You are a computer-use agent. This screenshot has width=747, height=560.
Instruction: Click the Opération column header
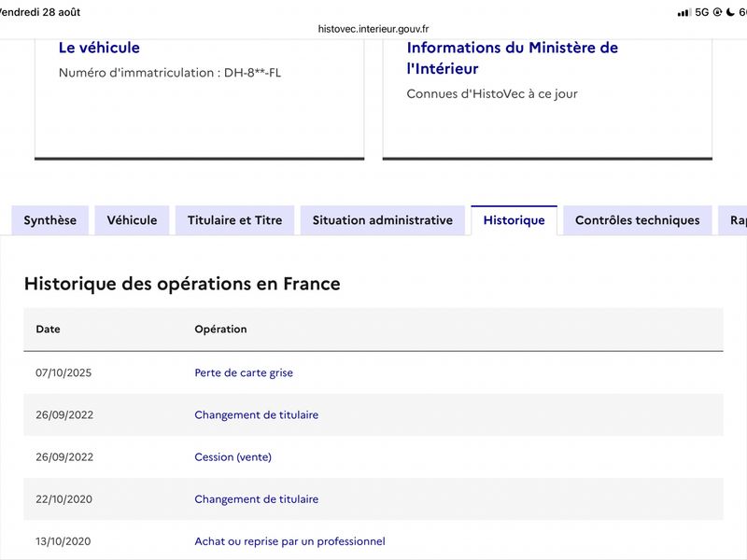pyautogui.click(x=220, y=329)
